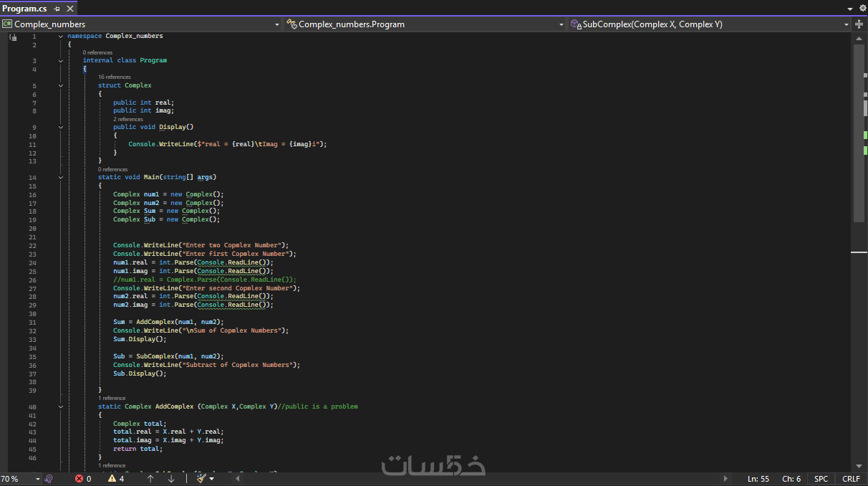The image size is (868, 486).
Task: Open '0 references' CodeLens above Main
Action: coord(113,169)
